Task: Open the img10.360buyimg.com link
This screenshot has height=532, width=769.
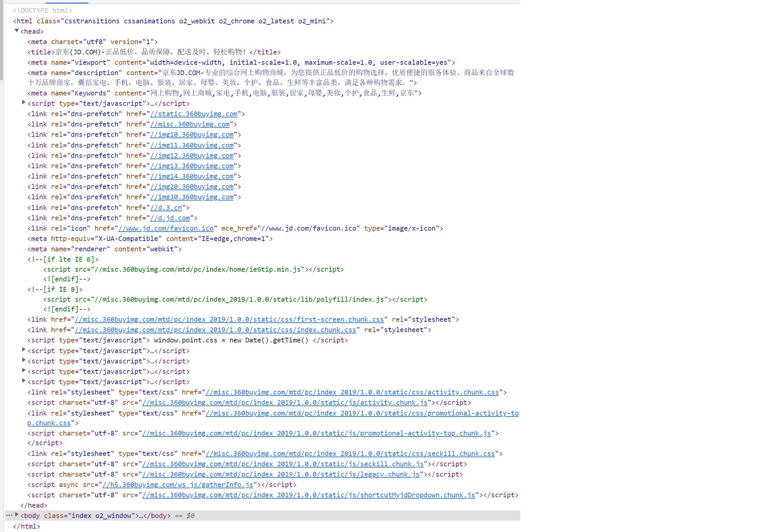Action: [192, 135]
